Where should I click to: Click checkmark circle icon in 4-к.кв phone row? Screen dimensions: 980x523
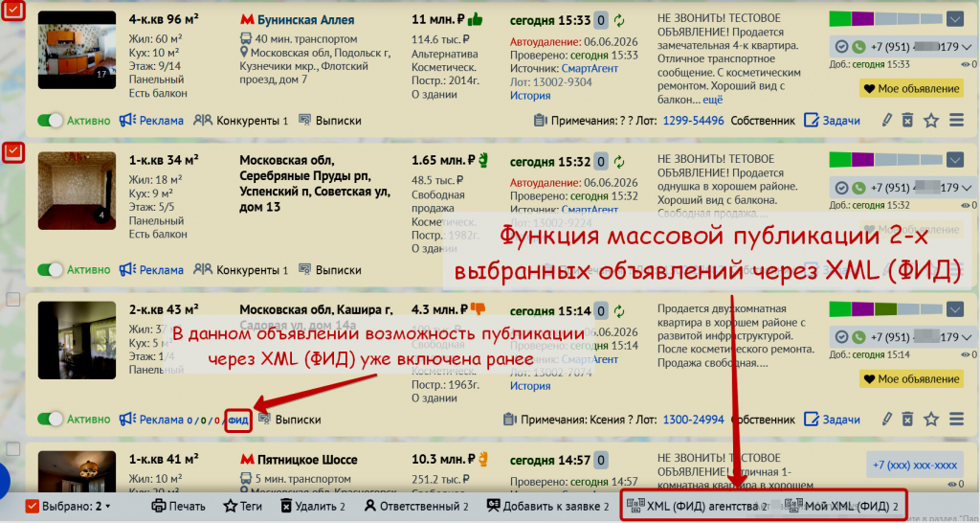(842, 47)
